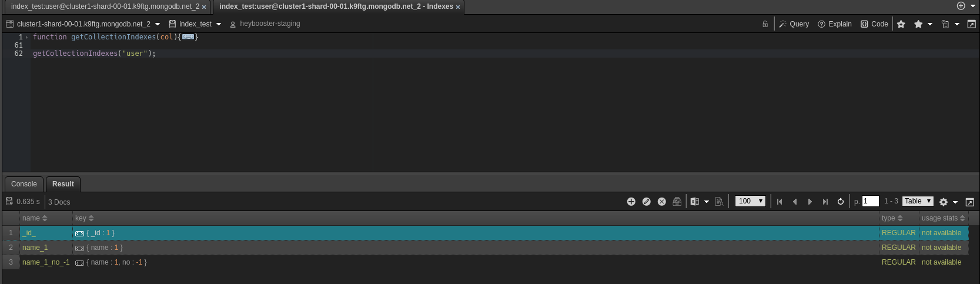Expand the folded function body marker
The width and height of the screenshot is (980, 284).
[188, 37]
